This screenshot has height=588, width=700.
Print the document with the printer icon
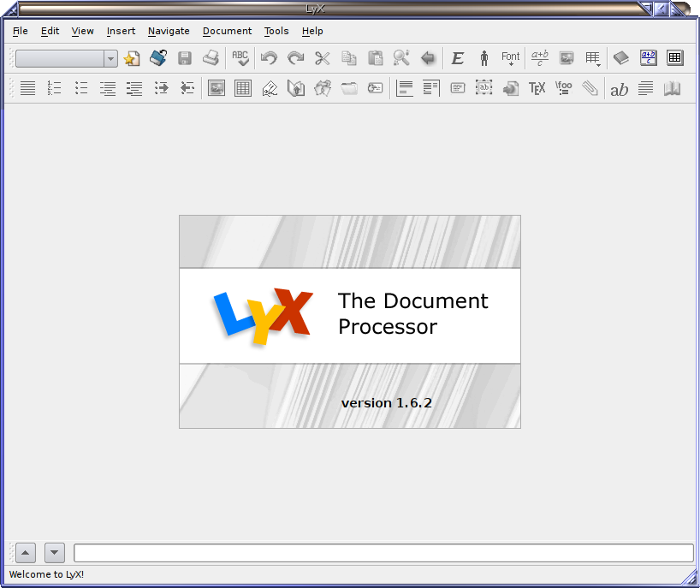[211, 58]
